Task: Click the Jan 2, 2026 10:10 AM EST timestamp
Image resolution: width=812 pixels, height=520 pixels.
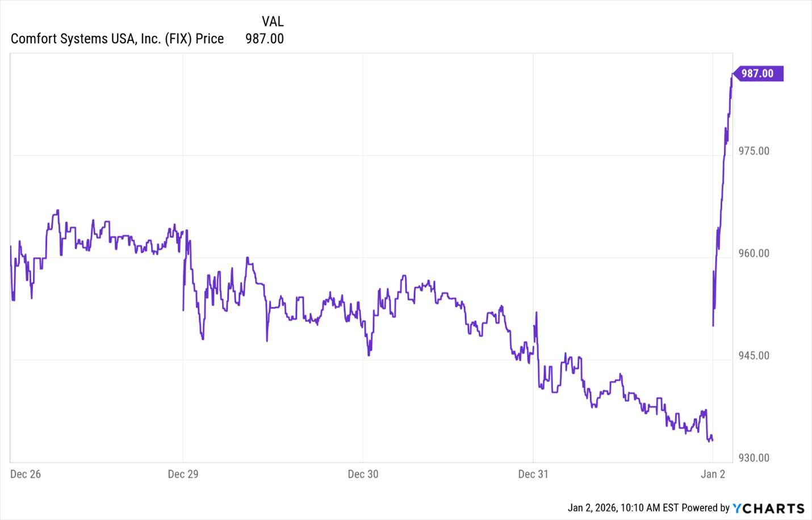Action: click(x=623, y=508)
